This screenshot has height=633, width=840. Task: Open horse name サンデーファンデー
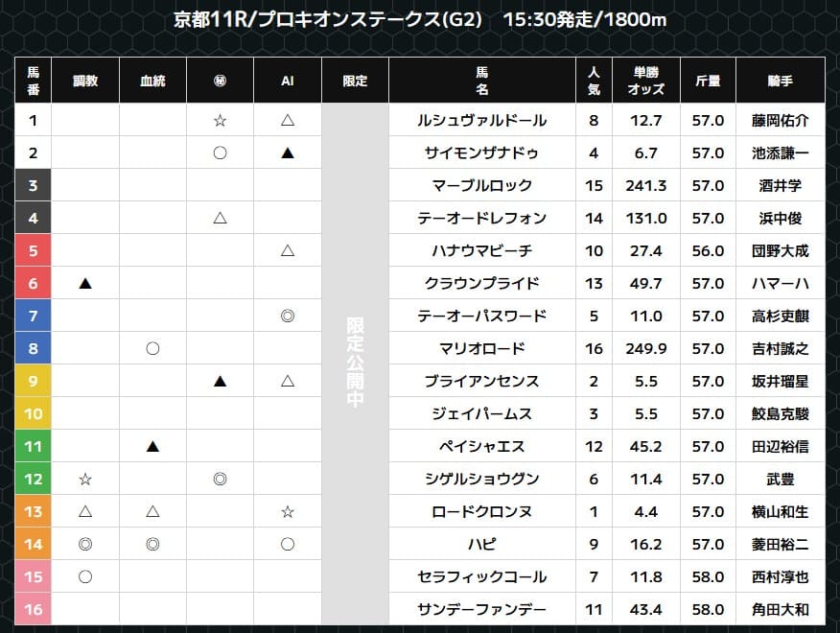[482, 609]
